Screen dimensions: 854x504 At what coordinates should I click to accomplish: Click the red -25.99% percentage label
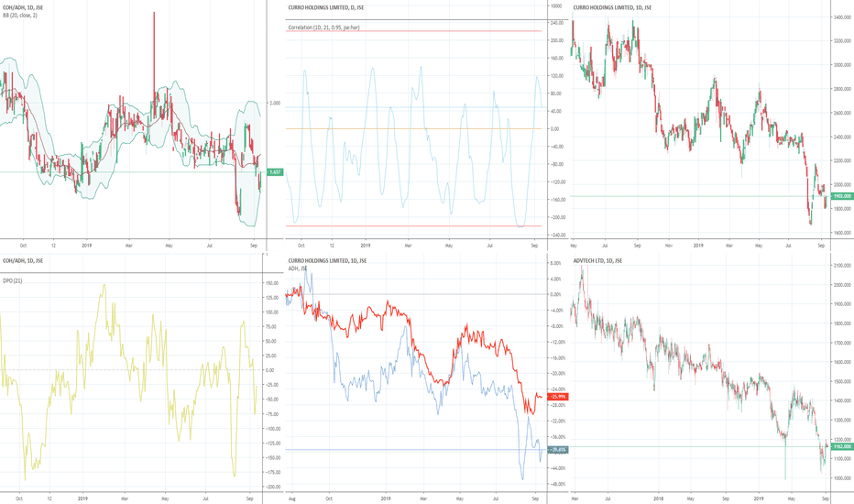[558, 397]
